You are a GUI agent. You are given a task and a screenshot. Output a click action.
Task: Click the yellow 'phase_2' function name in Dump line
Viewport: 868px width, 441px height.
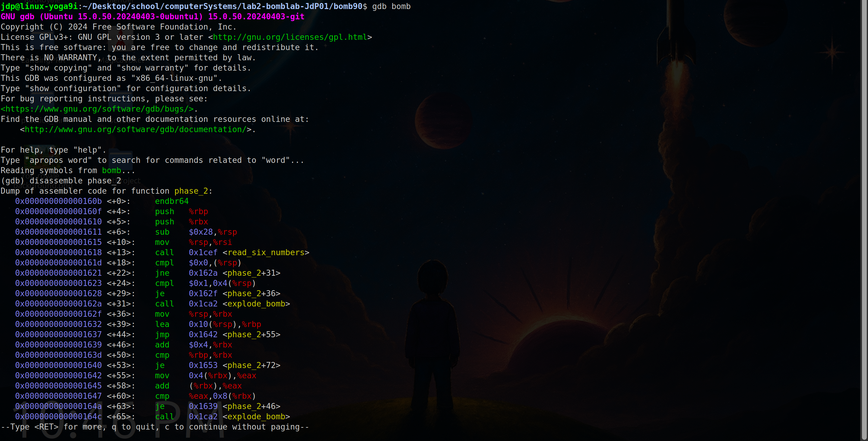point(191,191)
